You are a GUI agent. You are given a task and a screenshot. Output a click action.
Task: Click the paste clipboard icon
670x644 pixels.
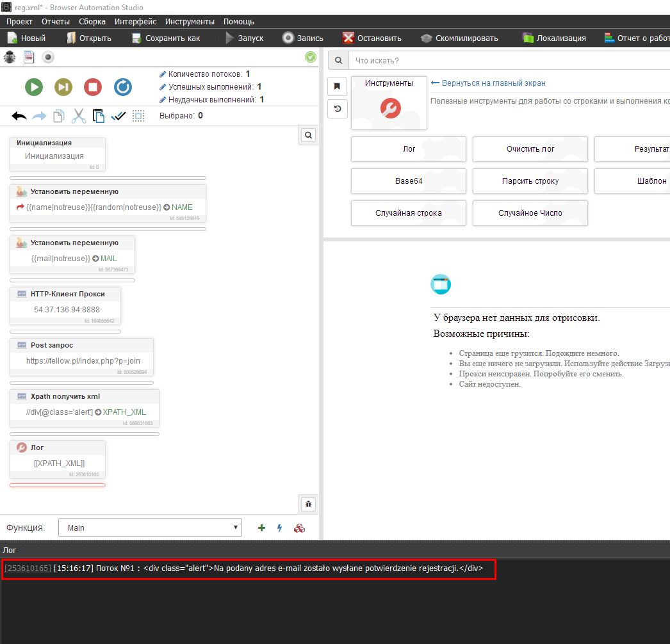coord(98,116)
